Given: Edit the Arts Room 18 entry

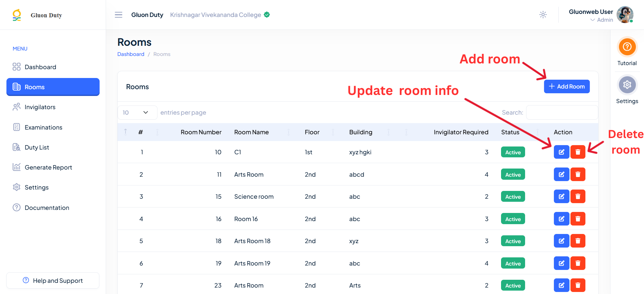Looking at the screenshot, I should click(561, 241).
